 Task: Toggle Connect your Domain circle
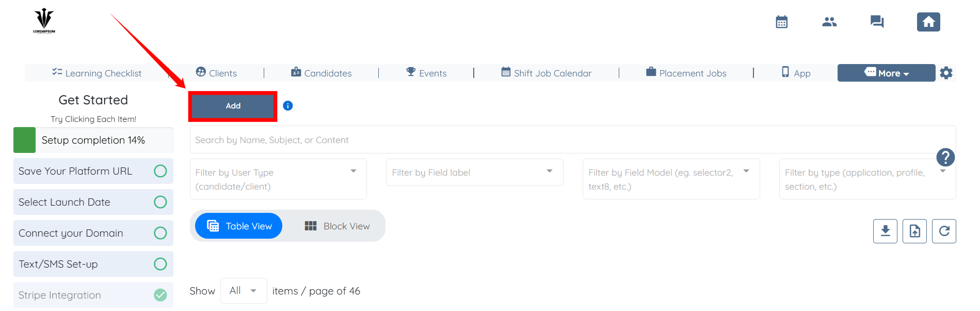pyautogui.click(x=160, y=233)
